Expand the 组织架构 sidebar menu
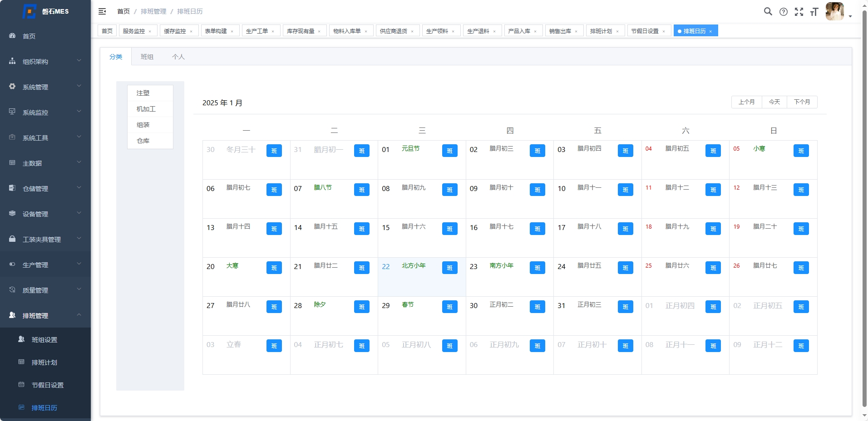Image resolution: width=868 pixels, height=421 pixels. point(45,61)
